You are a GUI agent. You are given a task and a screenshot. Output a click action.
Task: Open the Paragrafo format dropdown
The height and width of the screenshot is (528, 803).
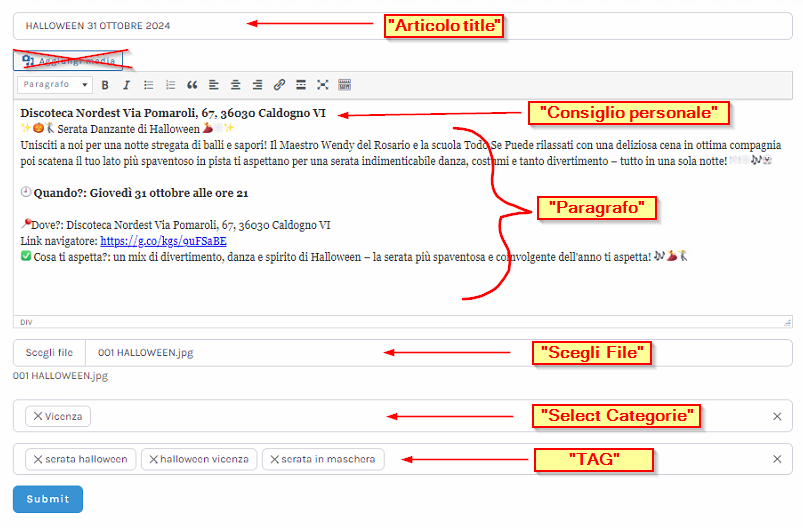tap(55, 85)
